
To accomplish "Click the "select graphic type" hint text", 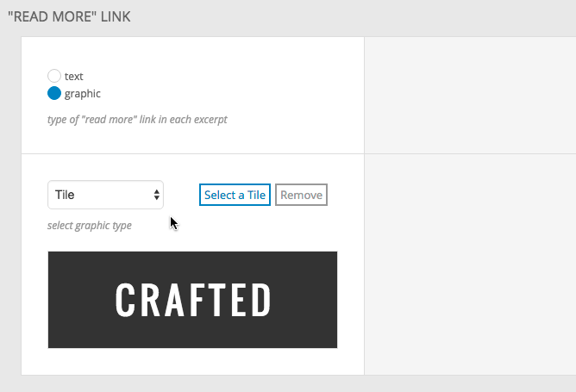I will tap(90, 226).
